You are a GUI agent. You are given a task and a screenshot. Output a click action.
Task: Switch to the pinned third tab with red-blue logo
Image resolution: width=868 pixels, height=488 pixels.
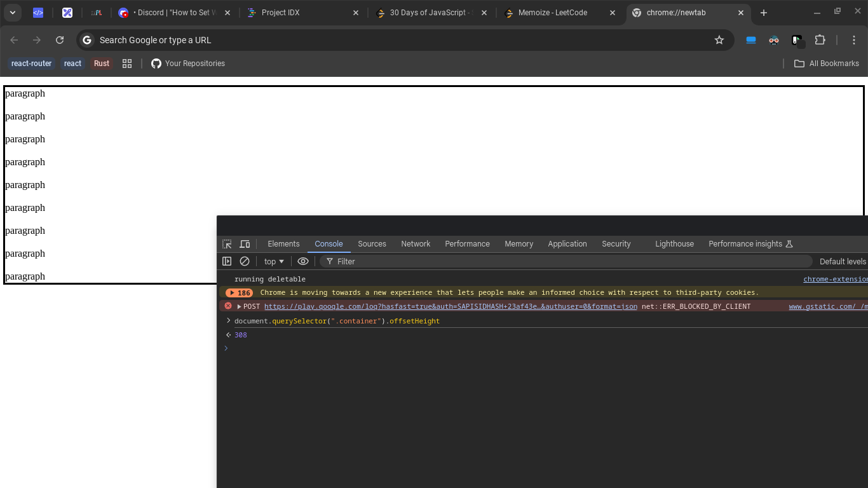click(x=97, y=13)
